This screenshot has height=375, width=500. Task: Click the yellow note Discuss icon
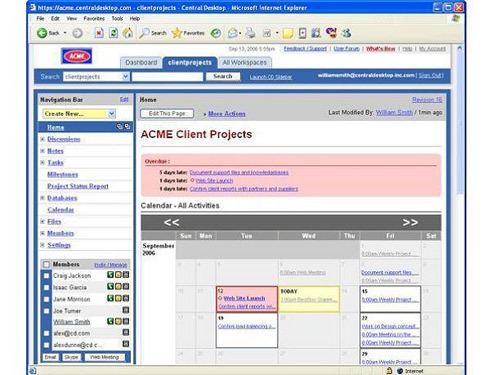(x=288, y=33)
